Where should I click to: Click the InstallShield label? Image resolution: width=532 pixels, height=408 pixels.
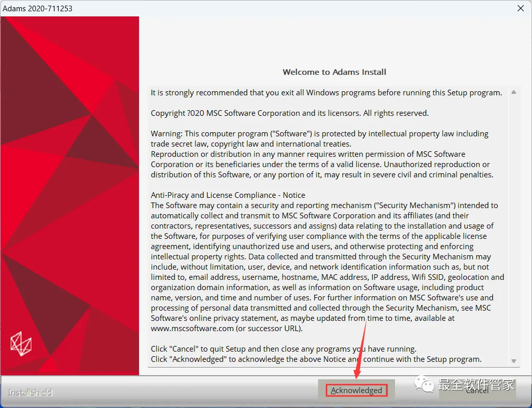point(30,393)
